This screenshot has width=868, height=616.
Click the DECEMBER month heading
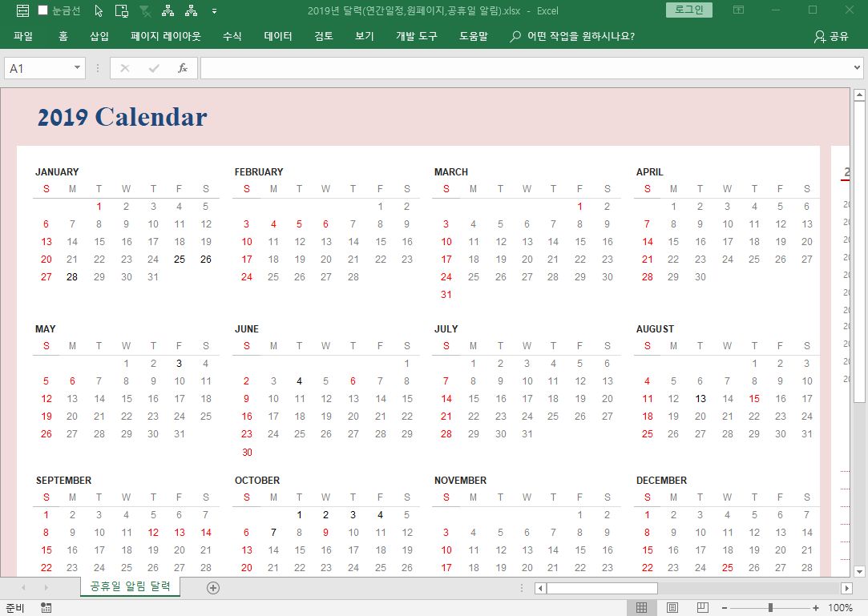coord(661,481)
